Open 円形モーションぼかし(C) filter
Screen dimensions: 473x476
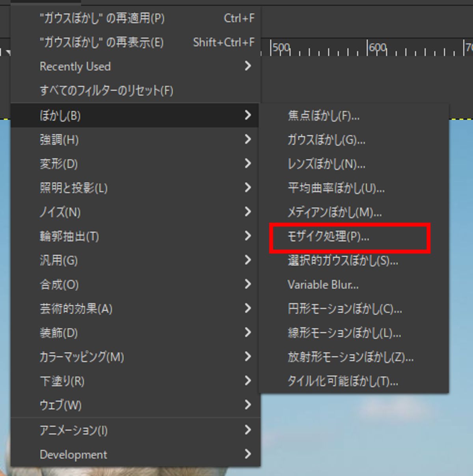coord(345,309)
